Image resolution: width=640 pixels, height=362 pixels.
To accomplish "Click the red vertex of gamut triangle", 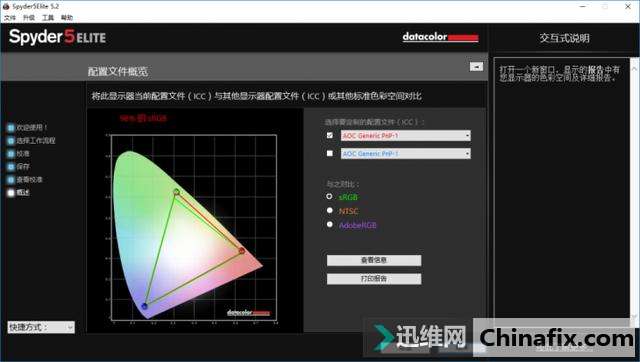I will (242, 251).
